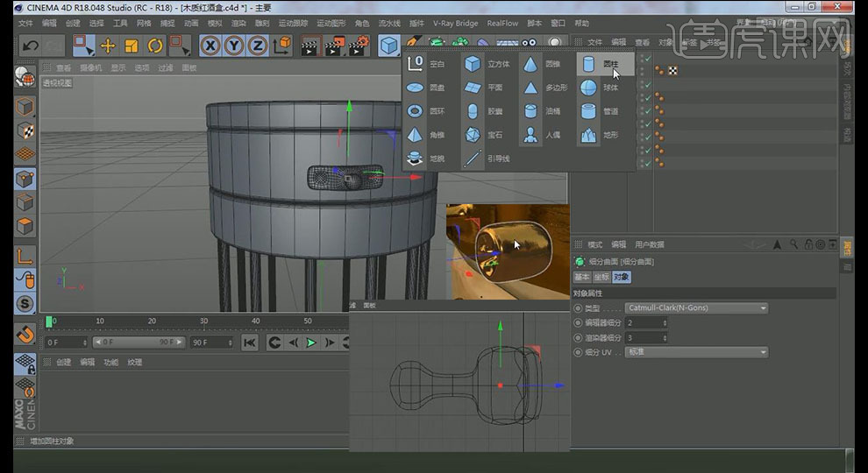Add a 多边形 polygon primitive
Viewport: 868px width, 473px height.
tap(544, 88)
